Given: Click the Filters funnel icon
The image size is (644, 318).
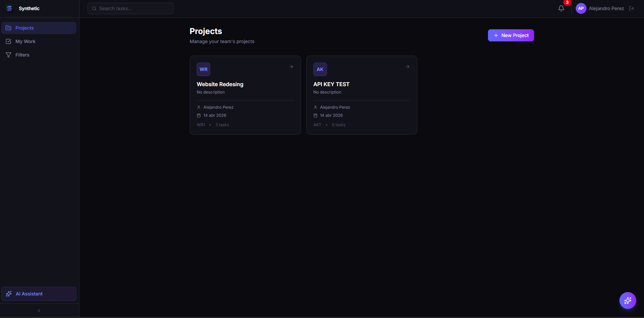Looking at the screenshot, I should click(x=8, y=55).
